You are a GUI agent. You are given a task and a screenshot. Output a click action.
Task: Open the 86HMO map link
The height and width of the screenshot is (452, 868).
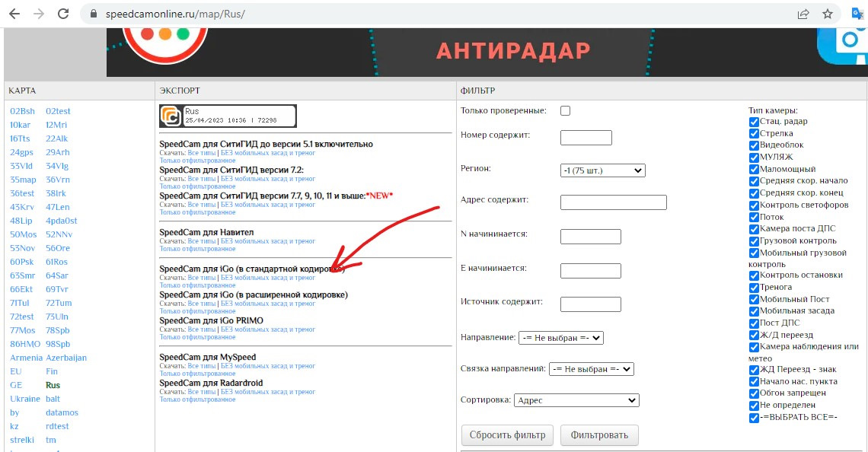click(25, 344)
